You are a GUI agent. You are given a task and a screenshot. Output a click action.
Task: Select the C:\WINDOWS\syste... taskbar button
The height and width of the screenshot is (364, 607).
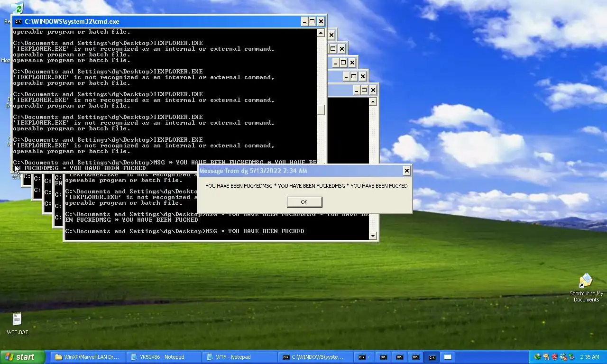tap(316, 357)
